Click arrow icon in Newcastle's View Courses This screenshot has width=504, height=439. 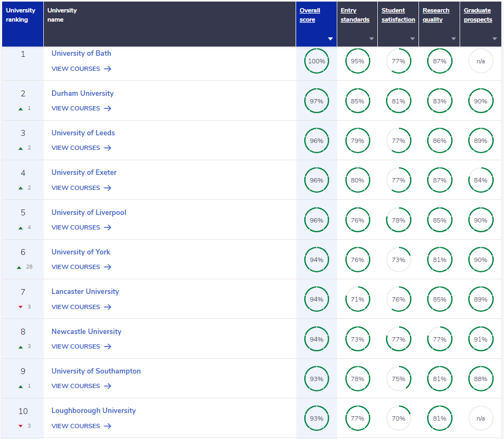[108, 346]
